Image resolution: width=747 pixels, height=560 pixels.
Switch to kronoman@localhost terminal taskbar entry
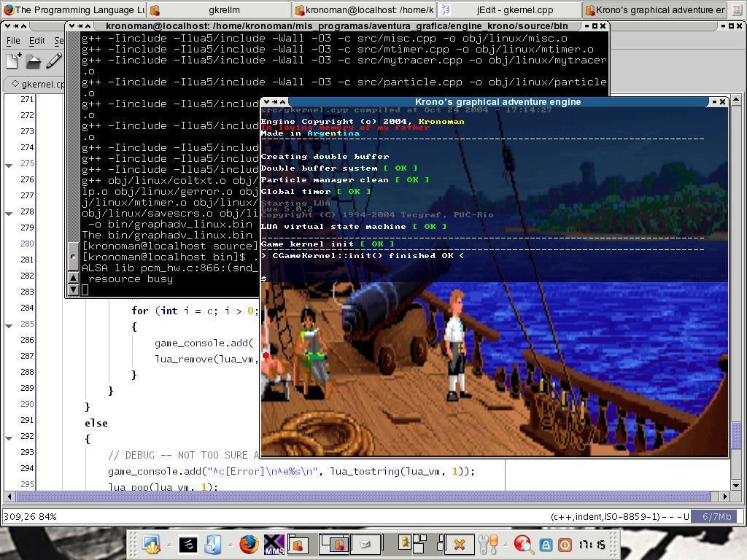(365, 9)
